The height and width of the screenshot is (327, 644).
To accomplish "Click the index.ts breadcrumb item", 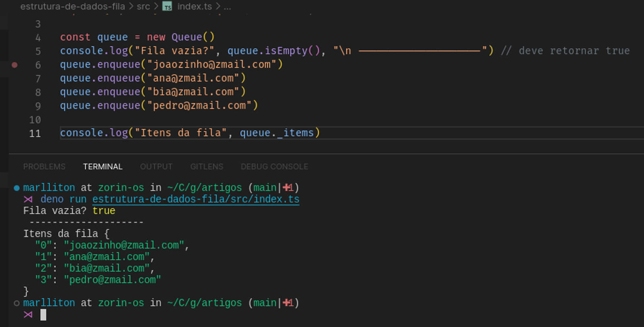I will [x=194, y=6].
